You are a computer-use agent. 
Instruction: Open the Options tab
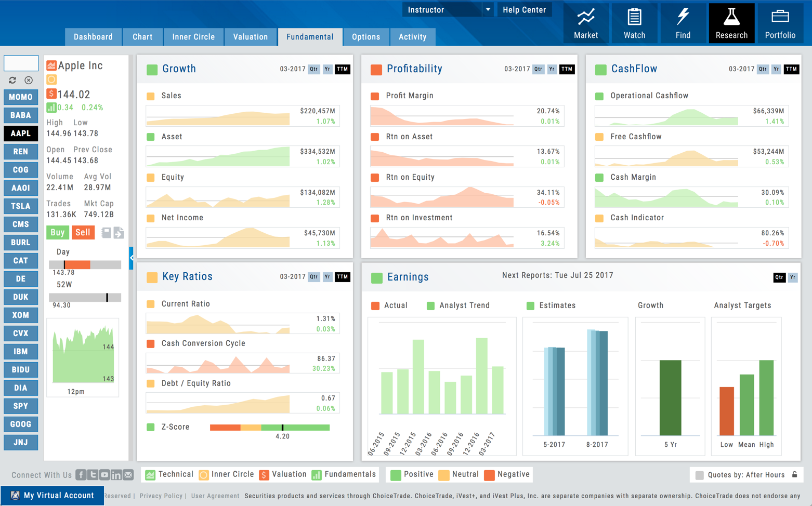pos(366,37)
